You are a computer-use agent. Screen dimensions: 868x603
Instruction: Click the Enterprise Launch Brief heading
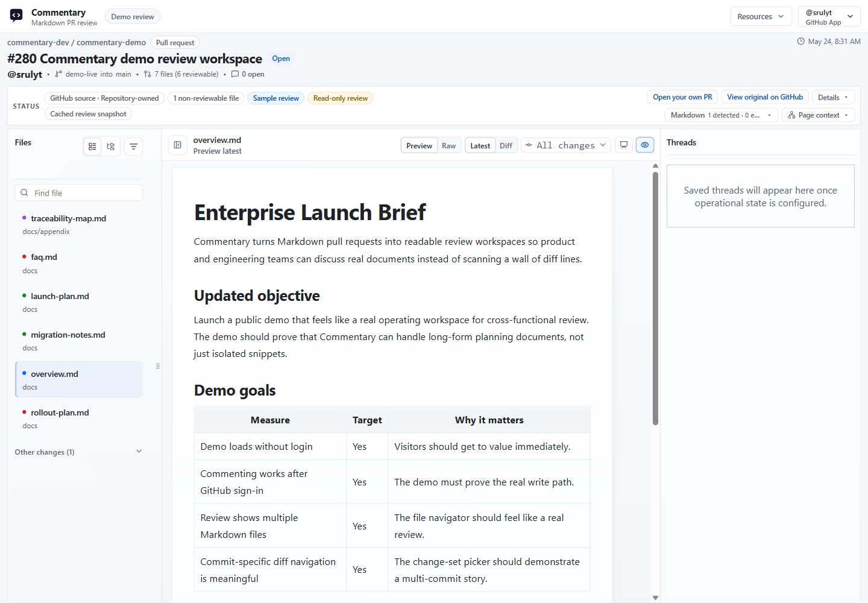310,212
